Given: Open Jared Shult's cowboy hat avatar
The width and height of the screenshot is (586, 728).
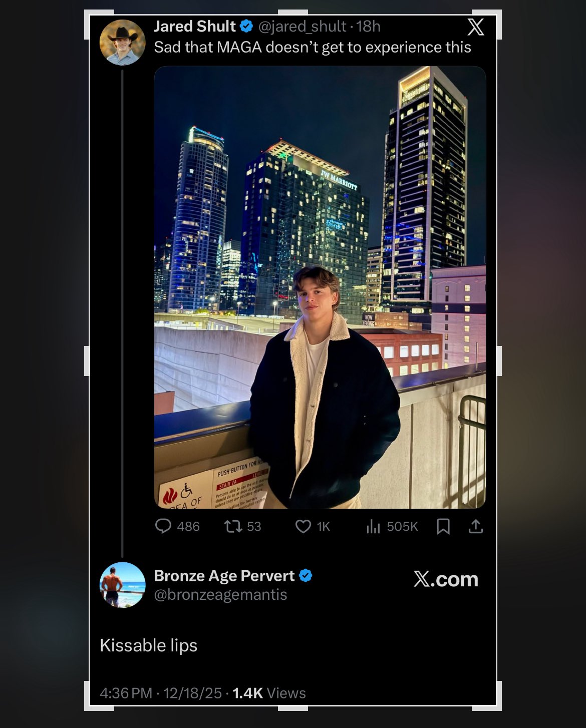Looking at the screenshot, I should click(x=123, y=43).
